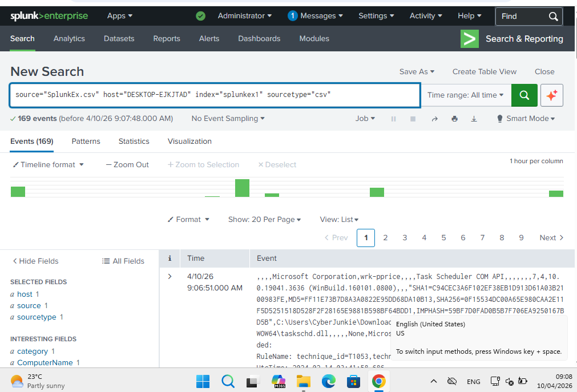Open the Task View taskbar icon
This screenshot has height=392, width=577.
coord(252,381)
